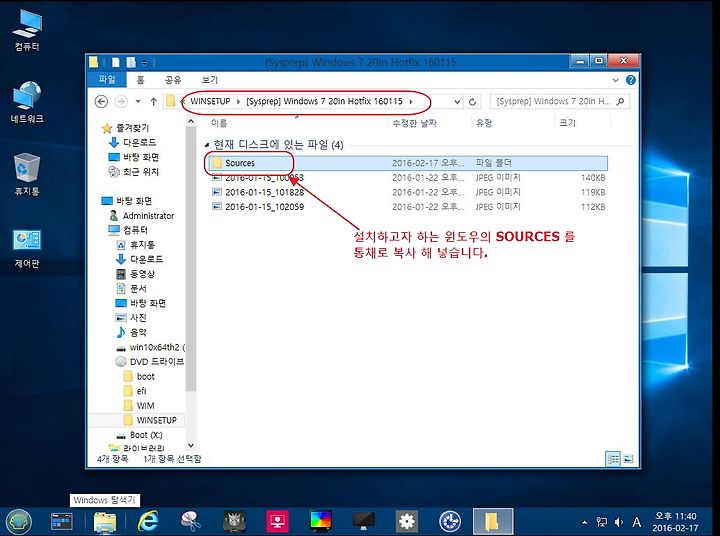Open the 파일 menu tab
Viewport: 720px width, 536px height.
click(107, 80)
